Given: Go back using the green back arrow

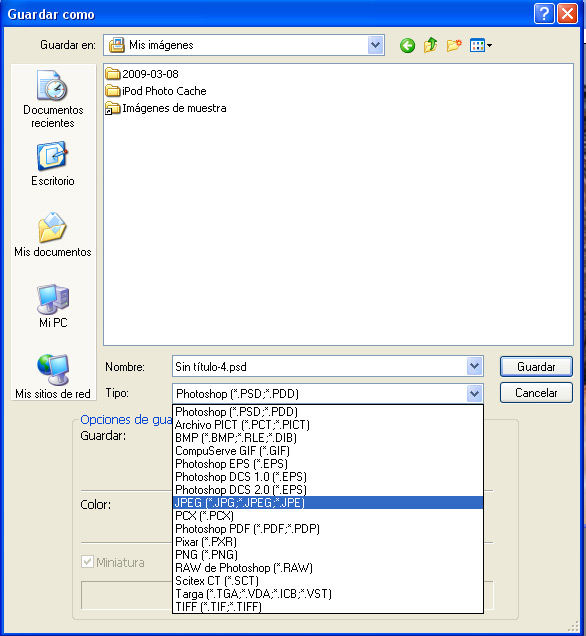Looking at the screenshot, I should [x=407, y=45].
